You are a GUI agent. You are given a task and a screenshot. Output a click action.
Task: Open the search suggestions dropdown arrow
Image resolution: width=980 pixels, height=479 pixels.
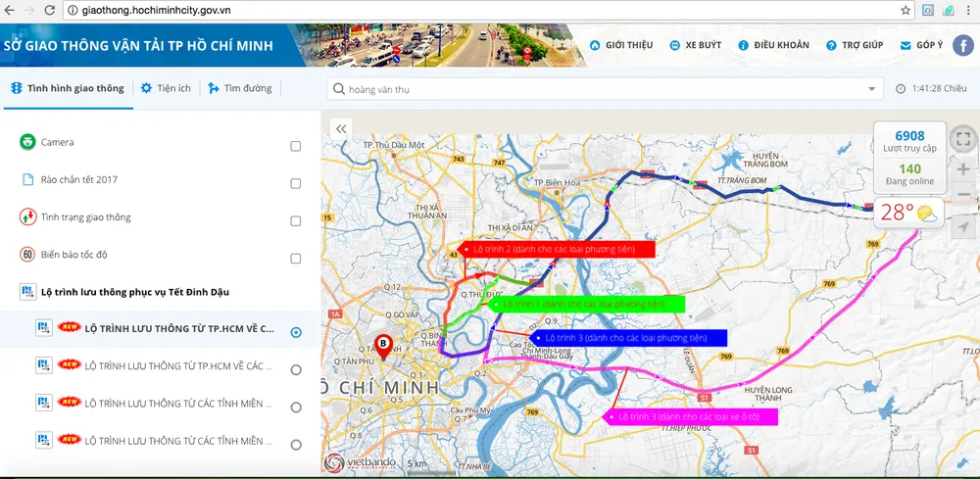pyautogui.click(x=872, y=89)
